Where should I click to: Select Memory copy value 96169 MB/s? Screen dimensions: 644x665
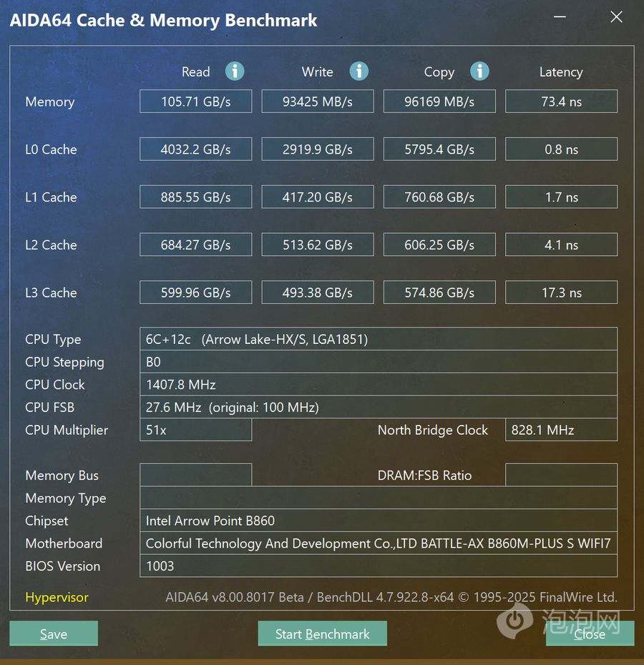click(439, 102)
